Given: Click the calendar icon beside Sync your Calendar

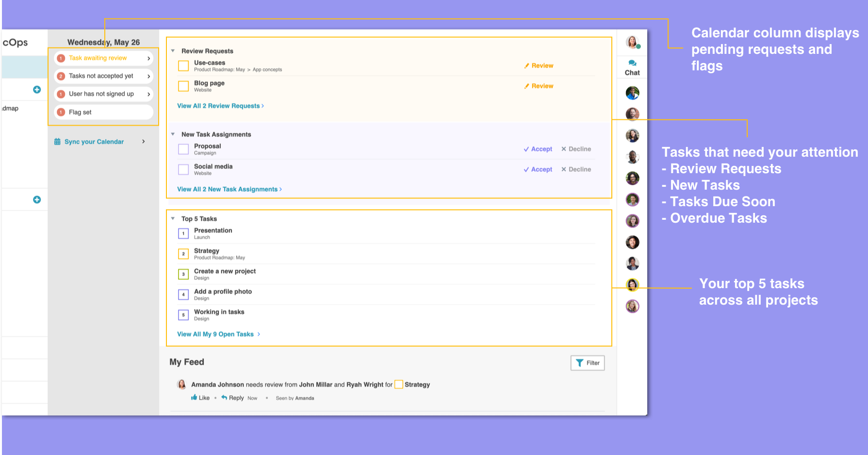Looking at the screenshot, I should pos(57,142).
